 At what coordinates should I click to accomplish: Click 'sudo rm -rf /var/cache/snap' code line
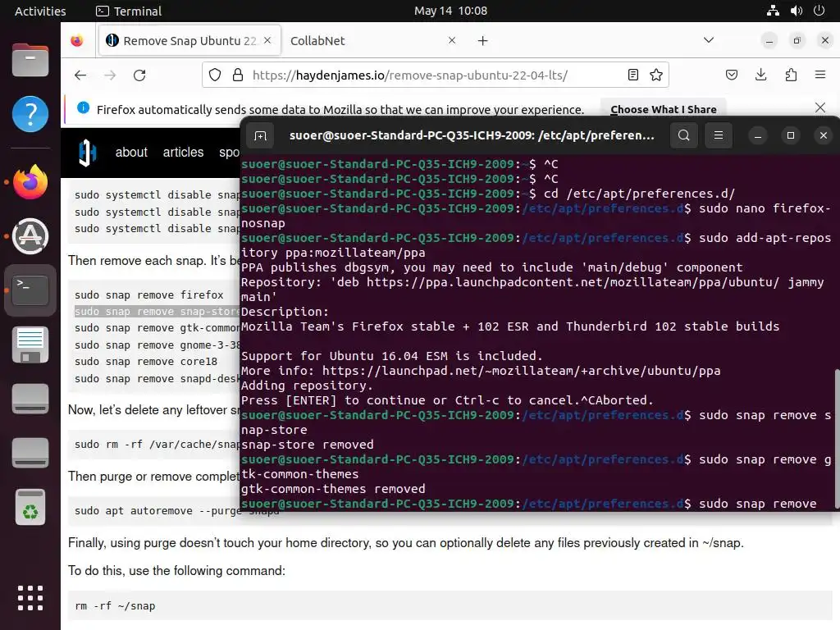157,444
